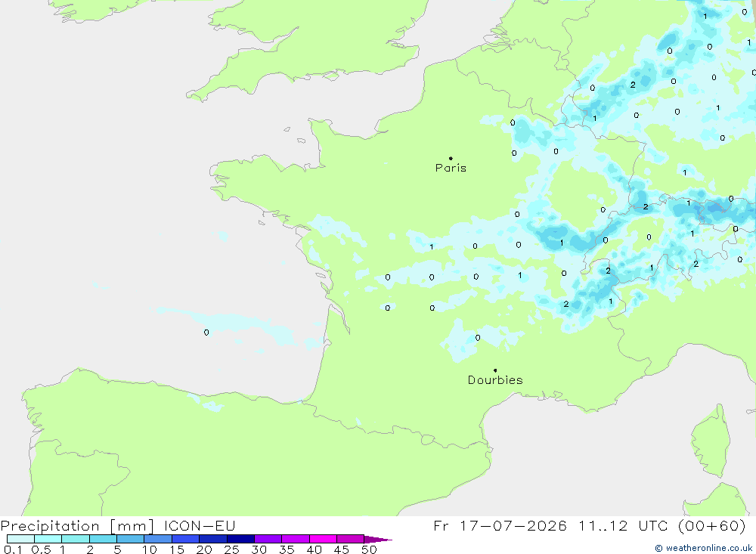Image resolution: width=756 pixels, height=554 pixels.
Task: Open the weatheronline.co.uk copyright link
Action: pos(703,548)
